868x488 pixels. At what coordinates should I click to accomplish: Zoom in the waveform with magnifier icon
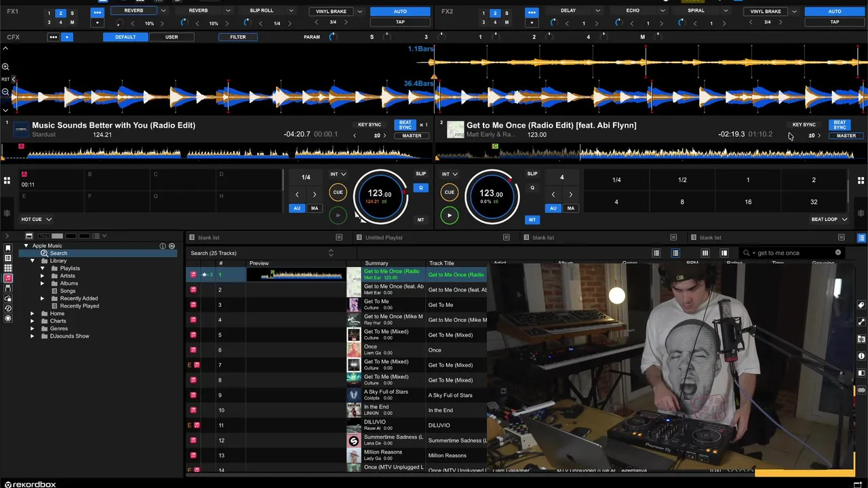[5, 66]
